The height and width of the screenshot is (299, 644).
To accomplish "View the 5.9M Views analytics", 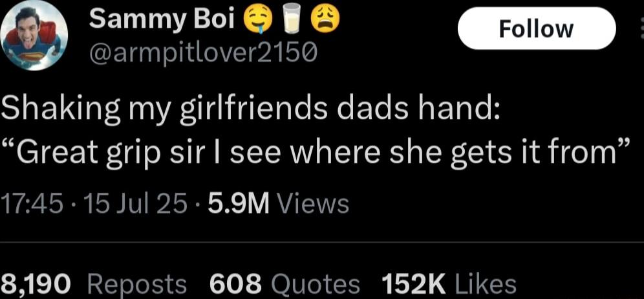I will click(x=278, y=204).
